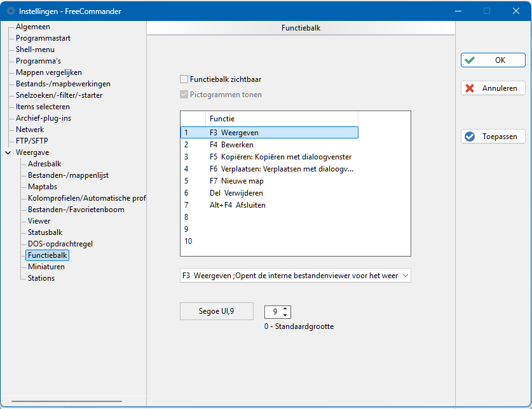Select the Weergave tree item
The width and height of the screenshot is (532, 409).
coord(32,152)
